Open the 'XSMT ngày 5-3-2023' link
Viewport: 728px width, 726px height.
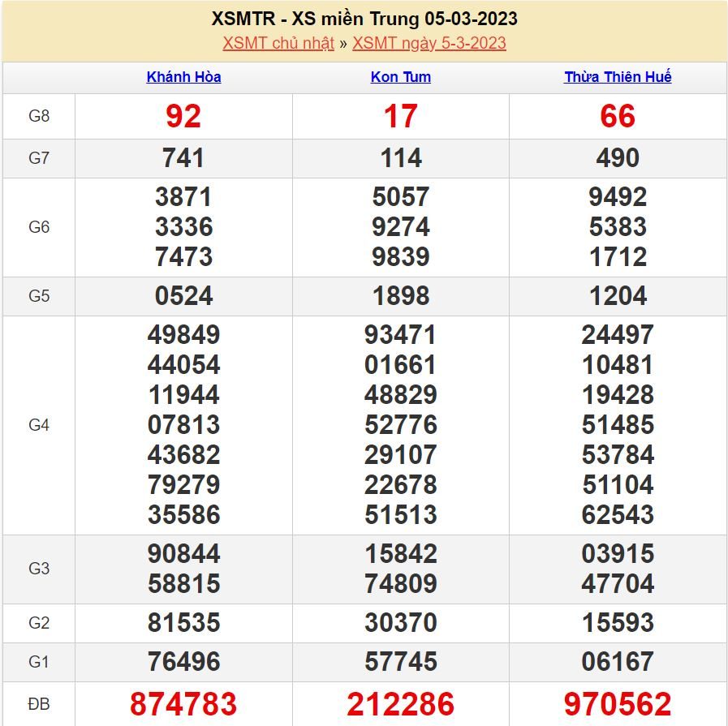click(429, 43)
